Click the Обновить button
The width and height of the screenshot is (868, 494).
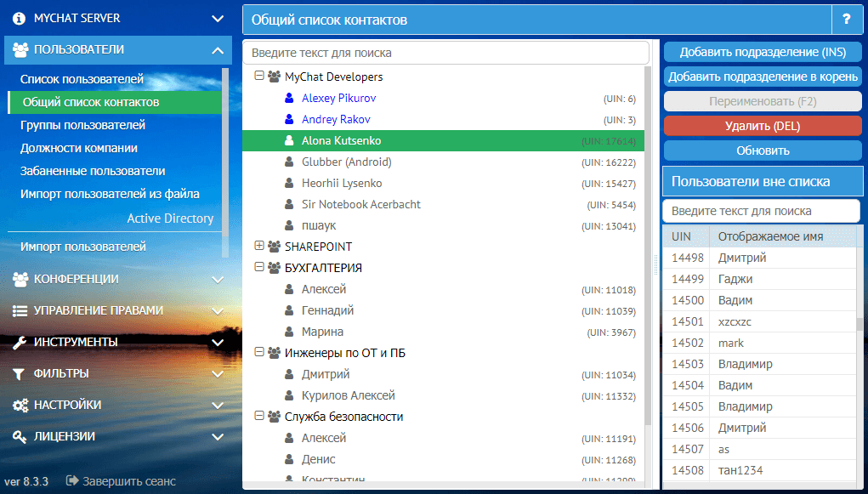[x=763, y=150]
